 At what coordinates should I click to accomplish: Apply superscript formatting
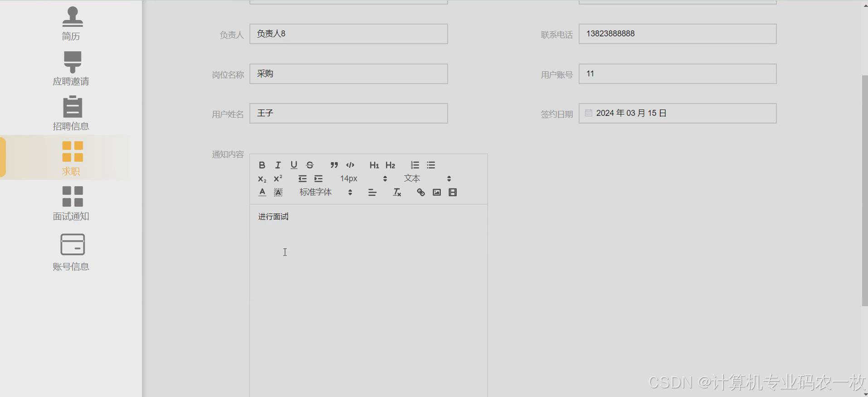click(278, 179)
